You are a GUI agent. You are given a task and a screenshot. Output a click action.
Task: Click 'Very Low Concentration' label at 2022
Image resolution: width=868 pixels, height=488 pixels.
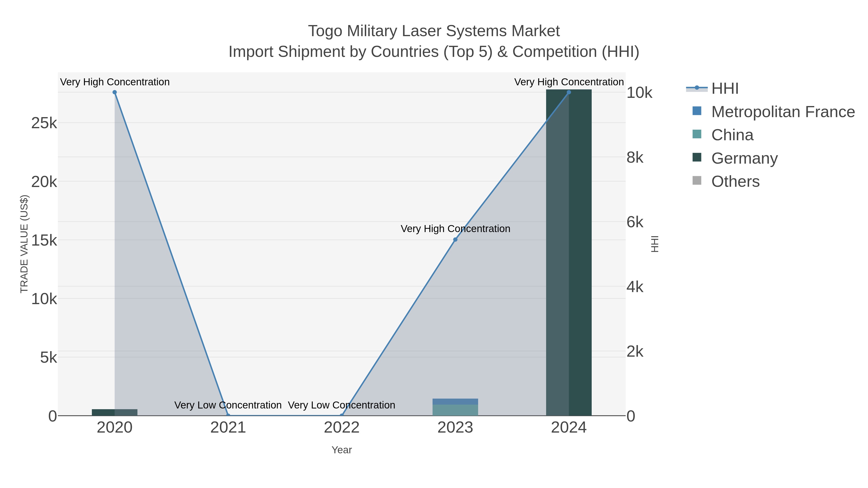[x=342, y=405]
